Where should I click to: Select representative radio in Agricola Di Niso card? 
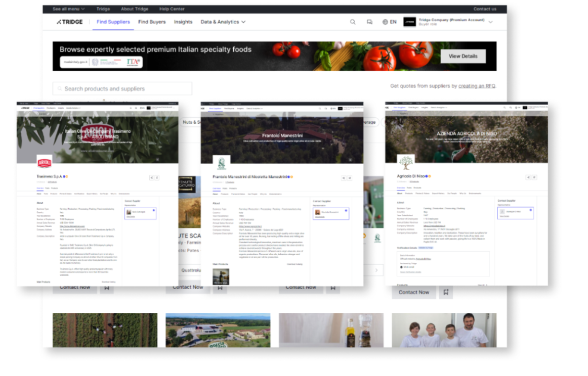530,209
